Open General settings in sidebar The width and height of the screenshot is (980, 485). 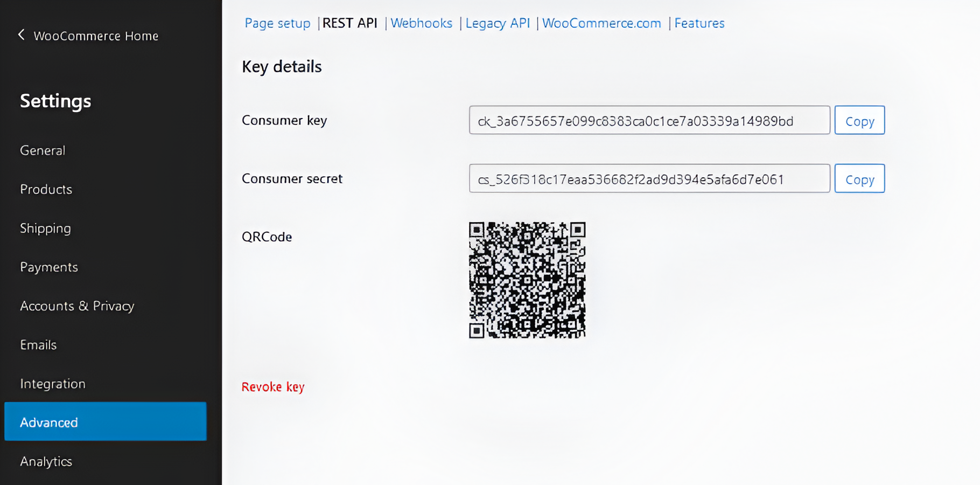[43, 150]
